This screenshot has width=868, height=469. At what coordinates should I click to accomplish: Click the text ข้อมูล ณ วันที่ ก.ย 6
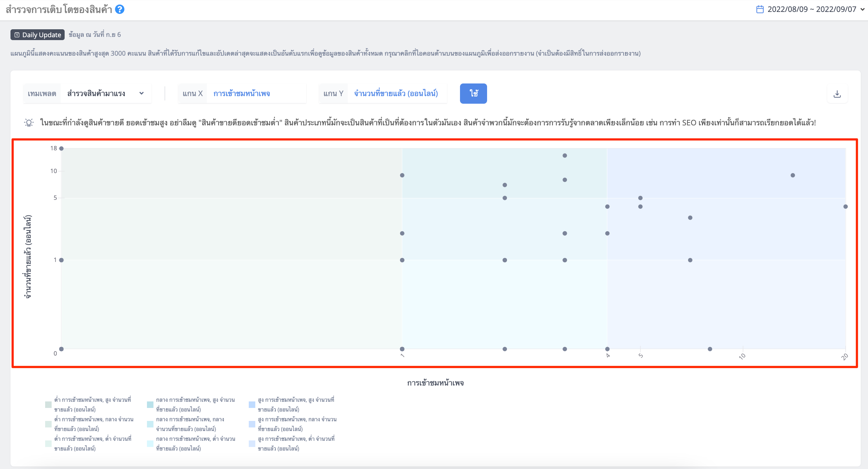tap(95, 35)
